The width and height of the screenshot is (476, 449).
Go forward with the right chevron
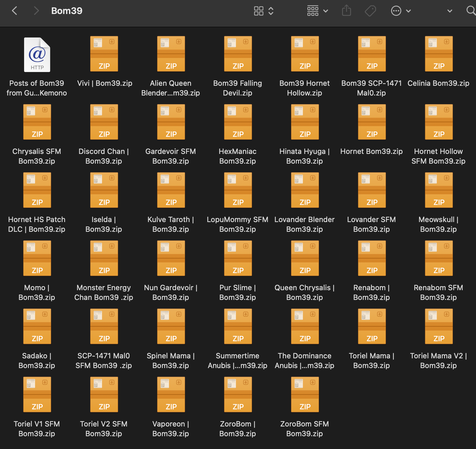point(36,11)
